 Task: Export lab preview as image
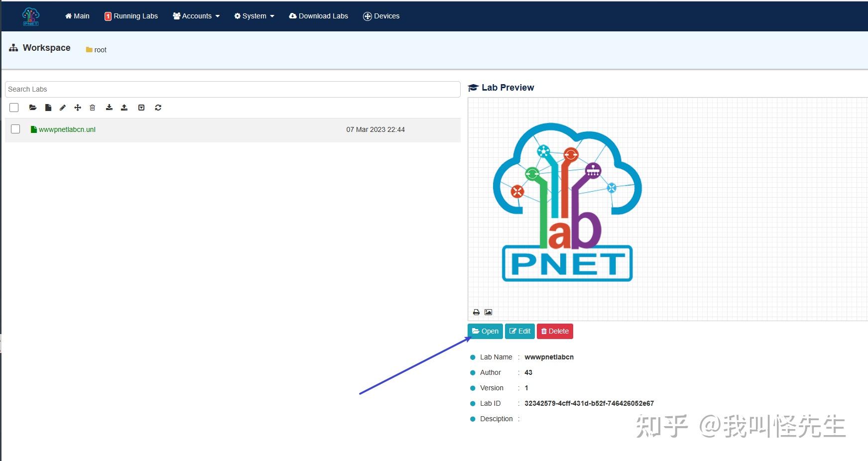489,312
